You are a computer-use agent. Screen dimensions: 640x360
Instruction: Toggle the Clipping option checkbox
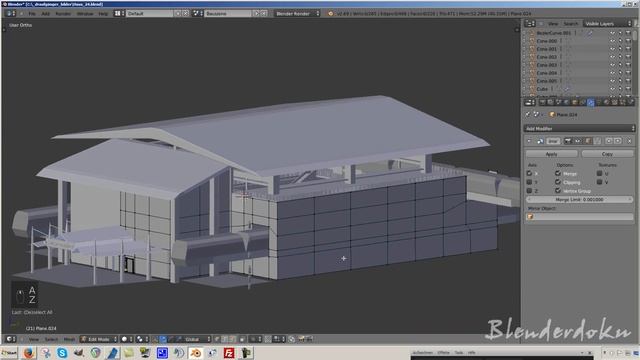click(558, 182)
